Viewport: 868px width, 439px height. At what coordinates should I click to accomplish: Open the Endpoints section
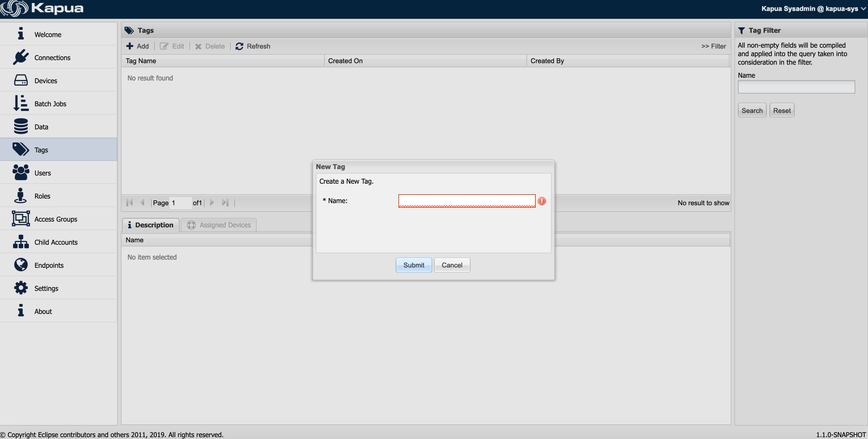pyautogui.click(x=49, y=265)
